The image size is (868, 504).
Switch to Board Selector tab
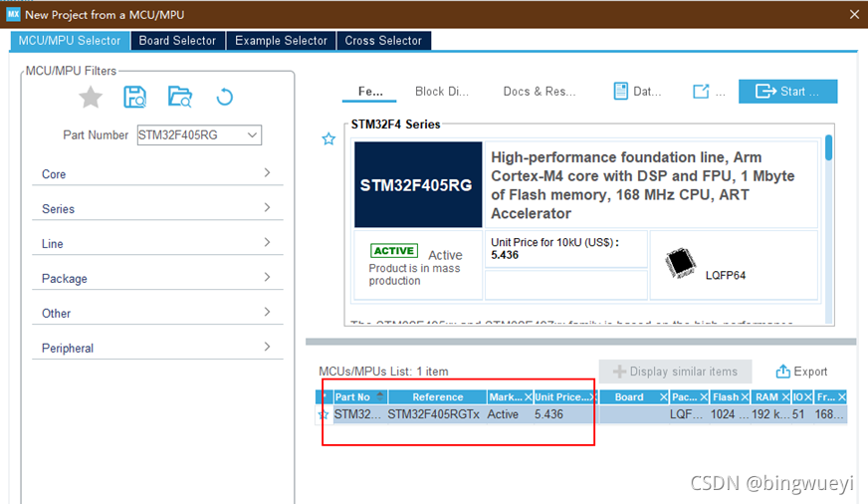point(178,41)
